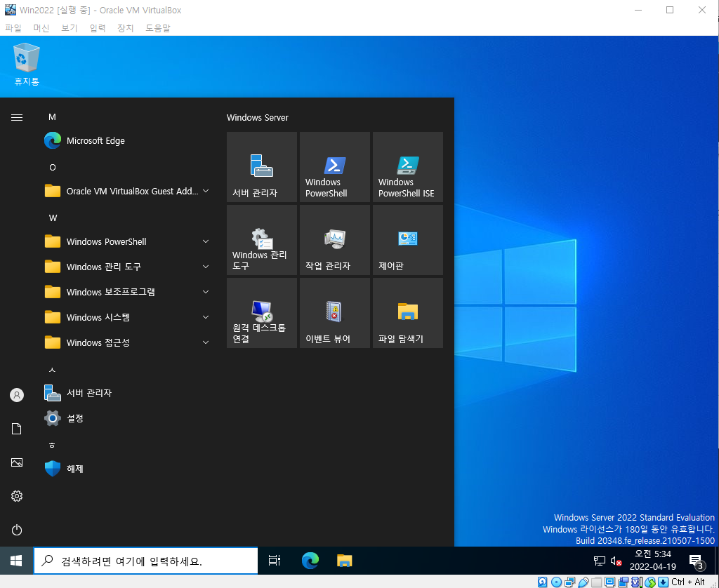
Task: Open the 머신 menu
Action: 41,28
